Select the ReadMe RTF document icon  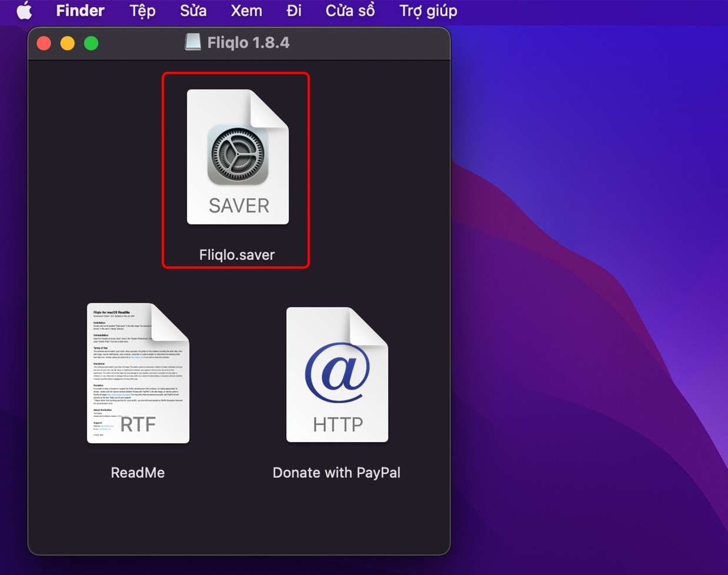tap(138, 373)
